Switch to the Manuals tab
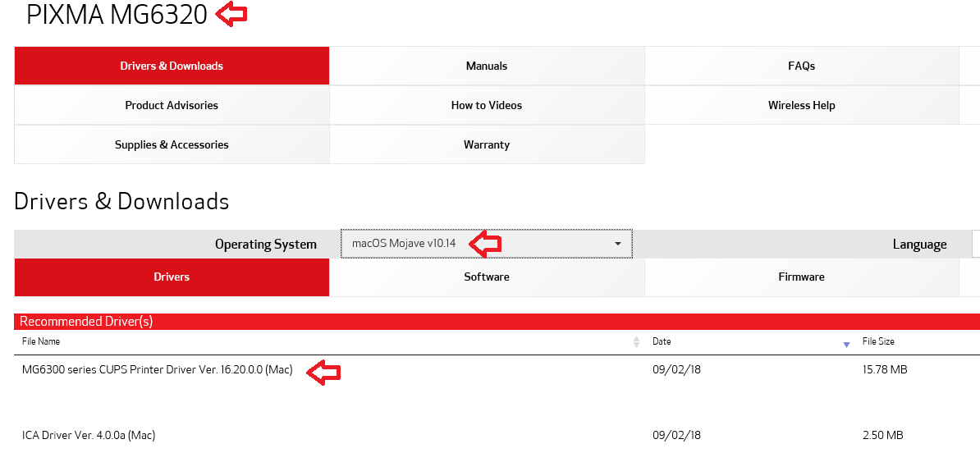This screenshot has width=980, height=453. pyautogui.click(x=487, y=66)
